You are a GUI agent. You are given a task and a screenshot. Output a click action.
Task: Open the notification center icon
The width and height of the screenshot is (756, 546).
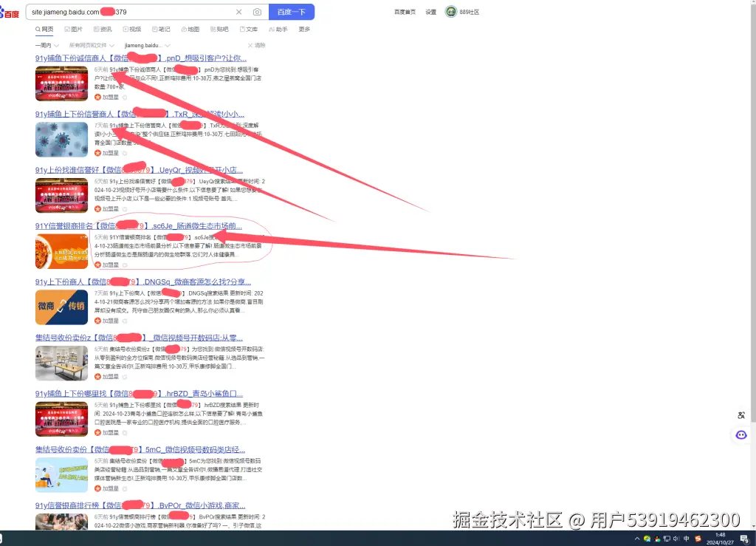[744, 539]
